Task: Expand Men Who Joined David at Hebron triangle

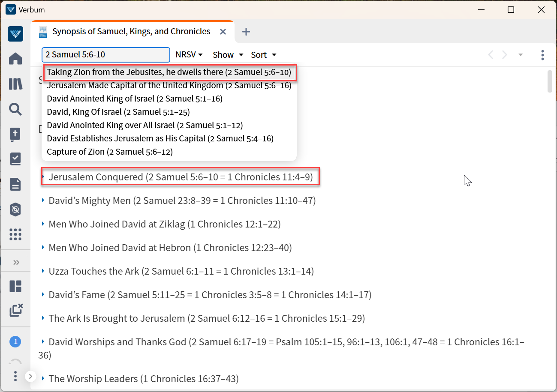Action: (x=43, y=247)
